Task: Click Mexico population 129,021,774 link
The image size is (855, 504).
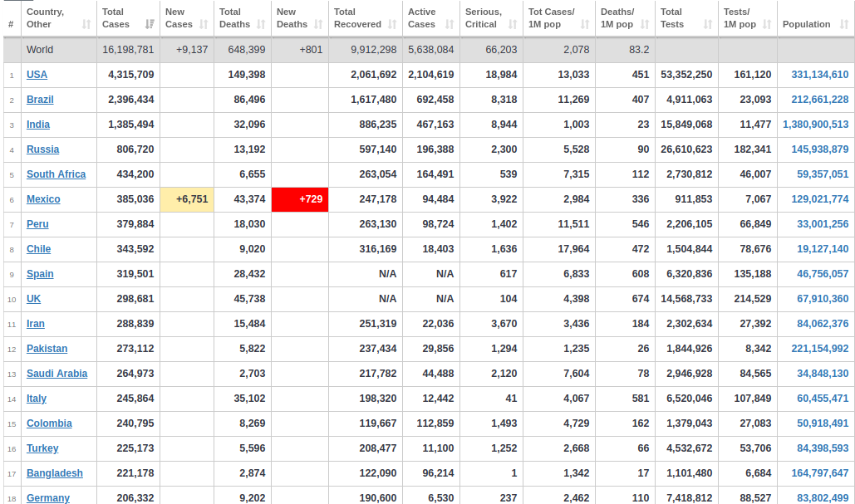Action: (x=819, y=199)
